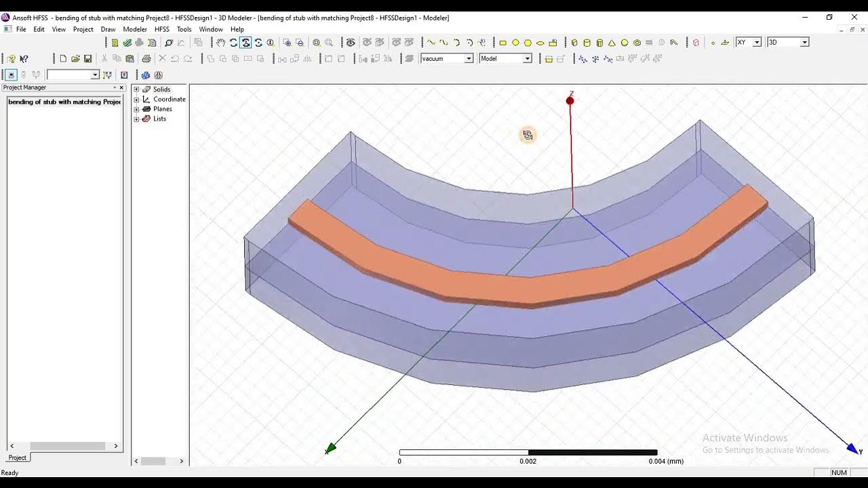Viewport: 868px width, 488px height.
Task: Click the New file icon
Action: point(63,59)
